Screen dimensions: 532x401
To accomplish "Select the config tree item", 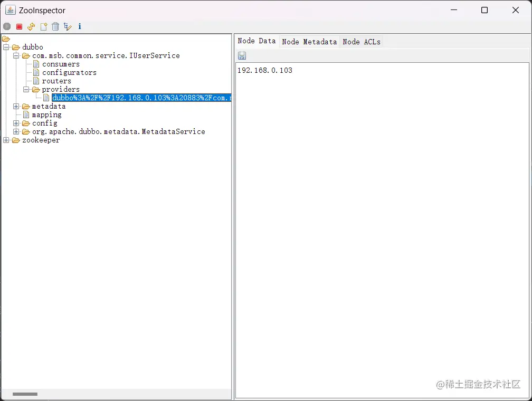I will click(x=45, y=123).
